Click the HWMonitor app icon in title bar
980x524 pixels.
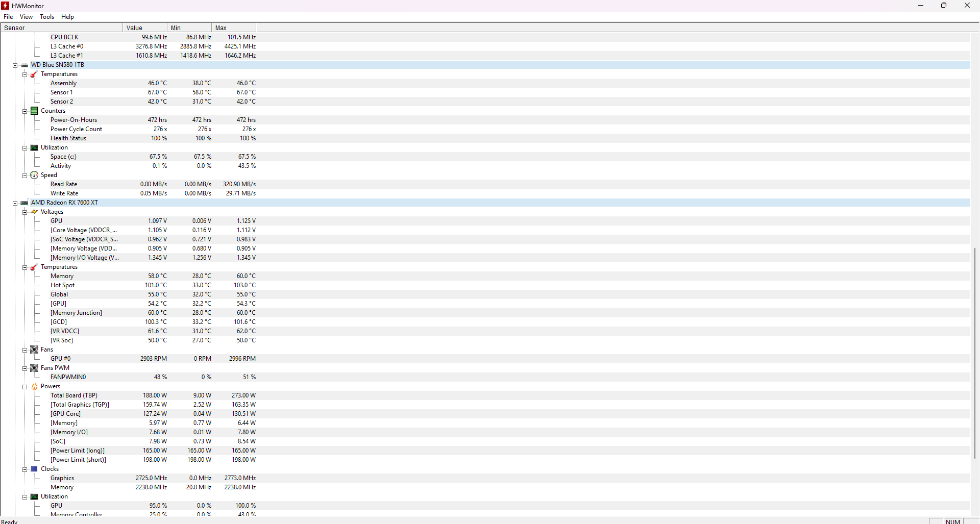[5, 6]
